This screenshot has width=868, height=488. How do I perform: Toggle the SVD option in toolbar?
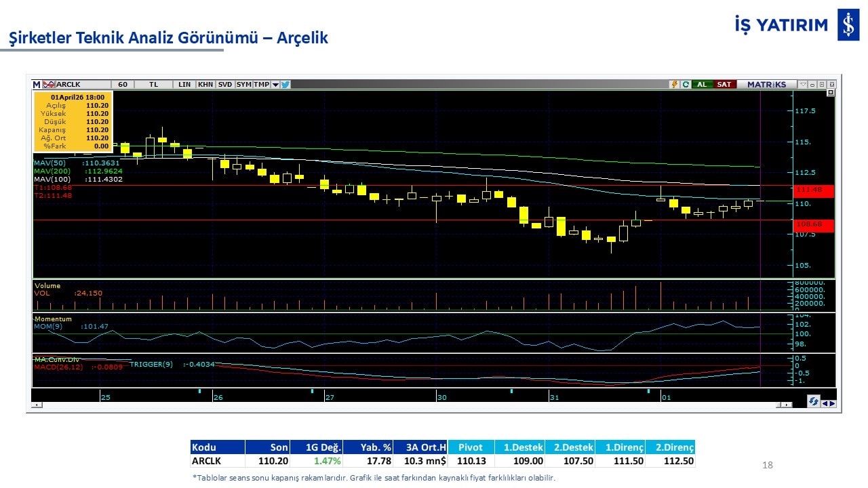click(224, 85)
